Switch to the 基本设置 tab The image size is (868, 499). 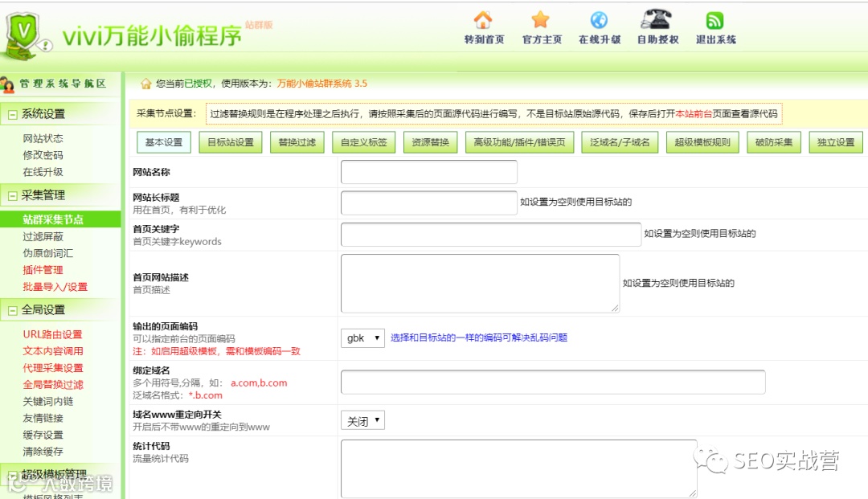(164, 142)
